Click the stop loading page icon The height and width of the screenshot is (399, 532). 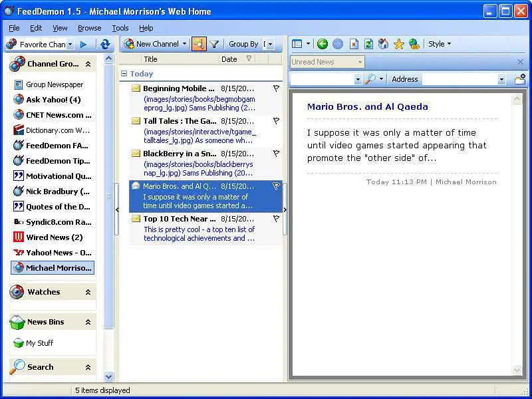(354, 44)
